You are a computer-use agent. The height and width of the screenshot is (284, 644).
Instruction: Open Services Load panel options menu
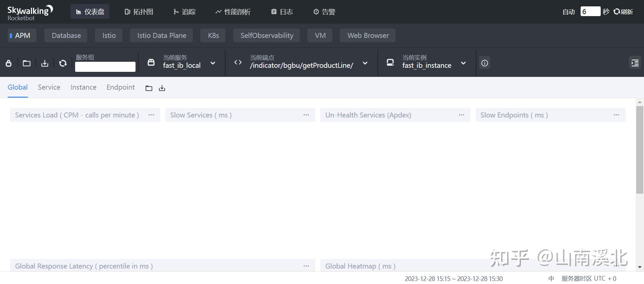click(151, 115)
